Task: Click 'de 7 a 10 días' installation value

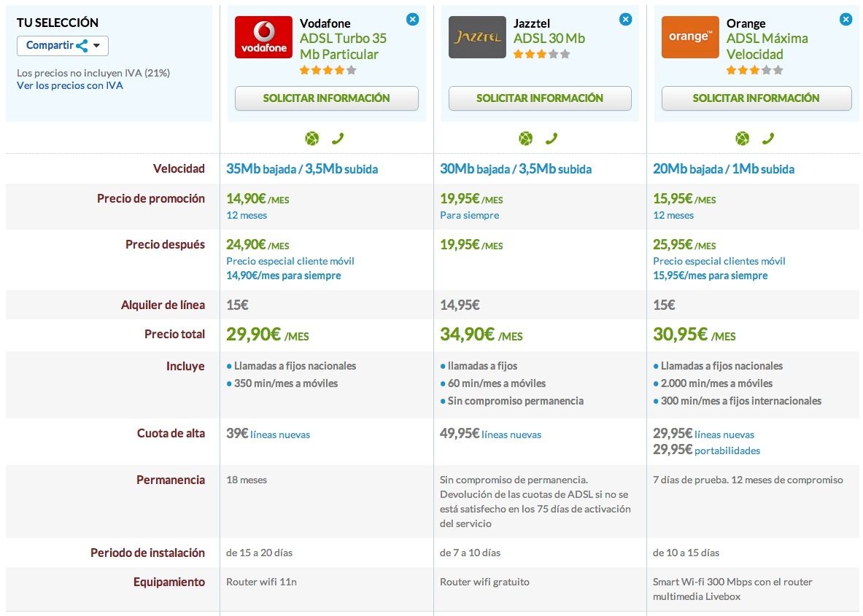Action: [x=470, y=553]
